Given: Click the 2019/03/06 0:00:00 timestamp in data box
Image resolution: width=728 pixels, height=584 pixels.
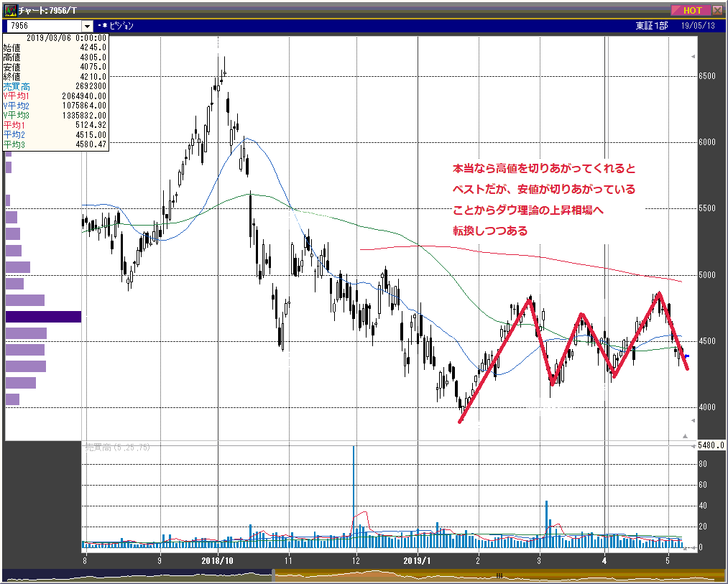Looking at the screenshot, I should click(x=66, y=38).
